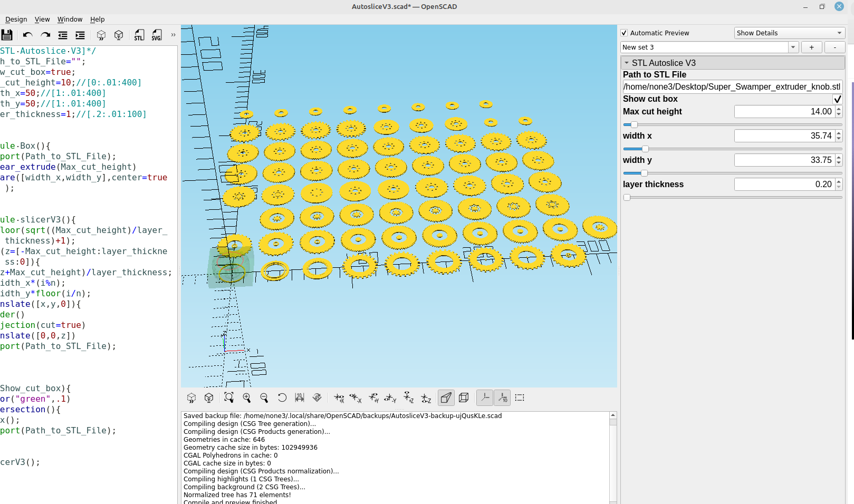Click the + button to add parameter set
The width and height of the screenshot is (854, 504).
(811, 47)
